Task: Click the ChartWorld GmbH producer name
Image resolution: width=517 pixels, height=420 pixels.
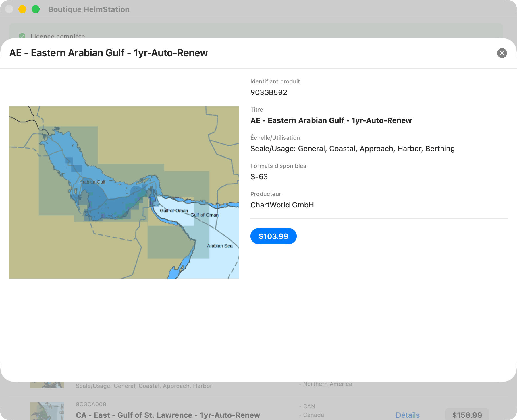Action: [x=282, y=205]
